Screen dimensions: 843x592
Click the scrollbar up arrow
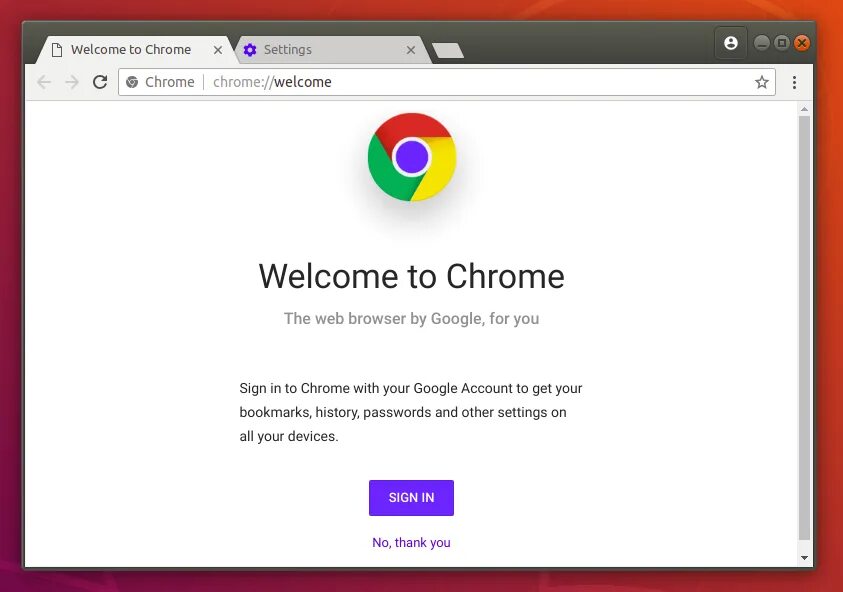pyautogui.click(x=804, y=109)
